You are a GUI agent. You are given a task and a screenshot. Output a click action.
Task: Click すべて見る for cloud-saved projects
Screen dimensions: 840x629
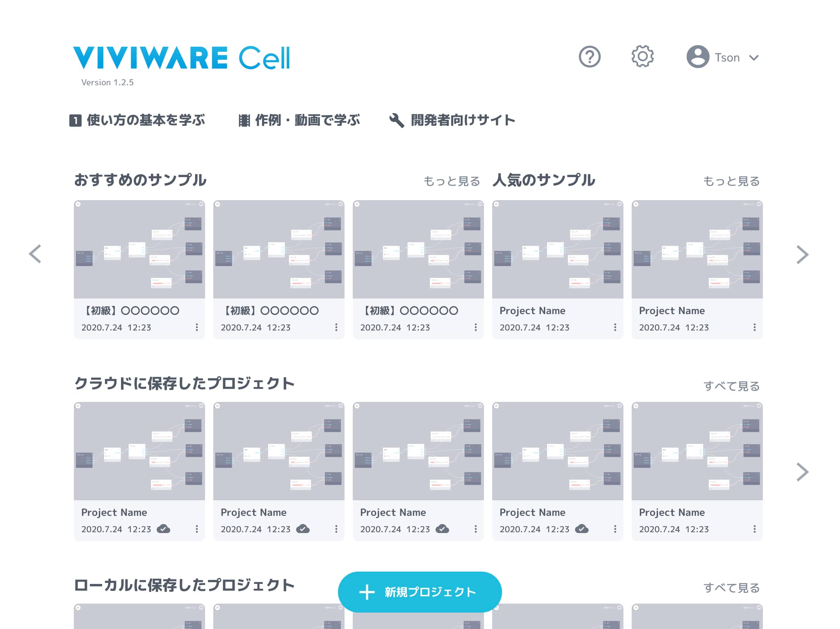pyautogui.click(x=731, y=386)
